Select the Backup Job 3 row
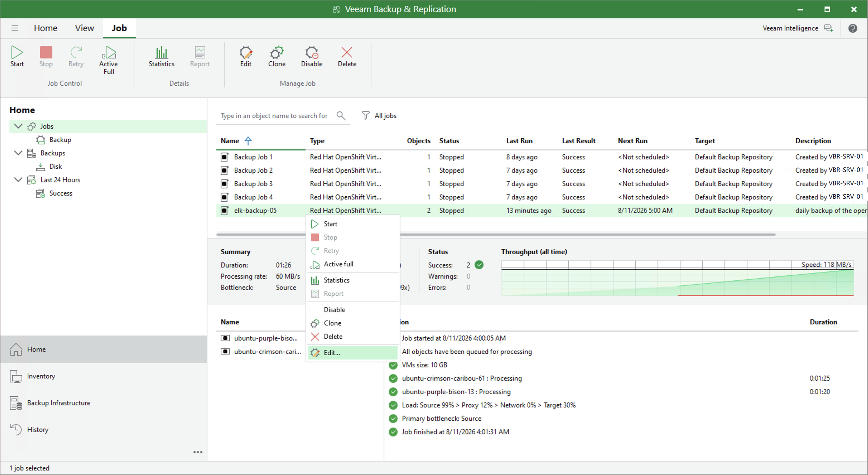The height and width of the screenshot is (475, 868). coord(542,184)
